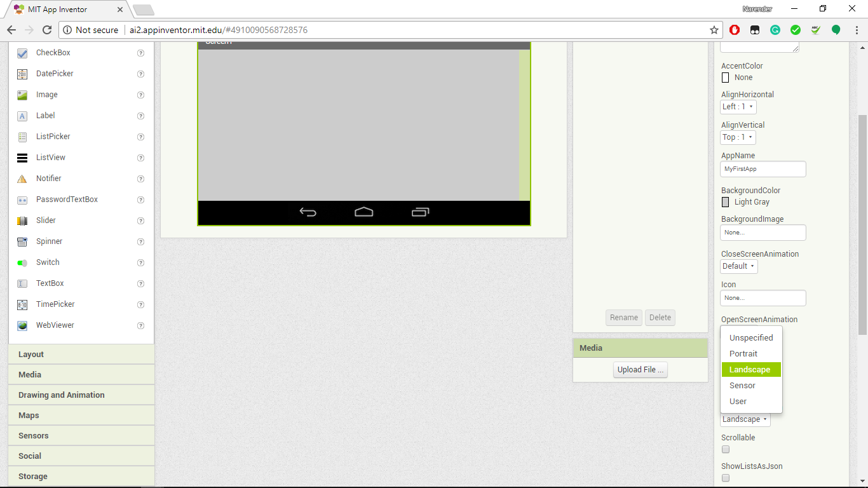
Task: Select the ListPicker component icon
Action: pyautogui.click(x=22, y=137)
